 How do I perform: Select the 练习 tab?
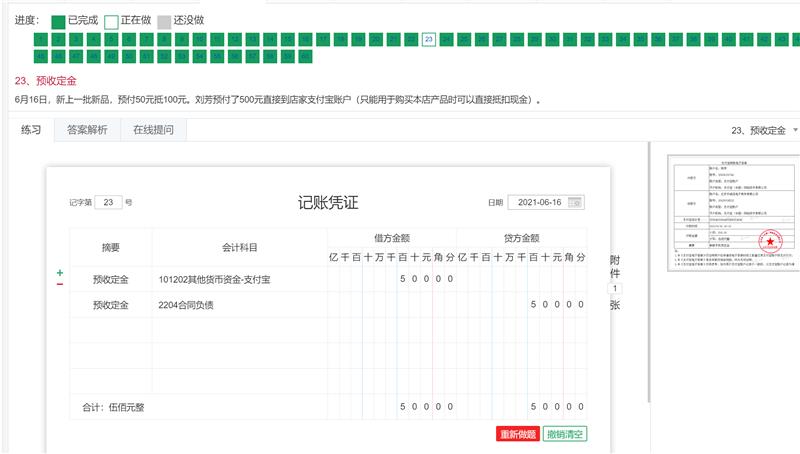33,130
